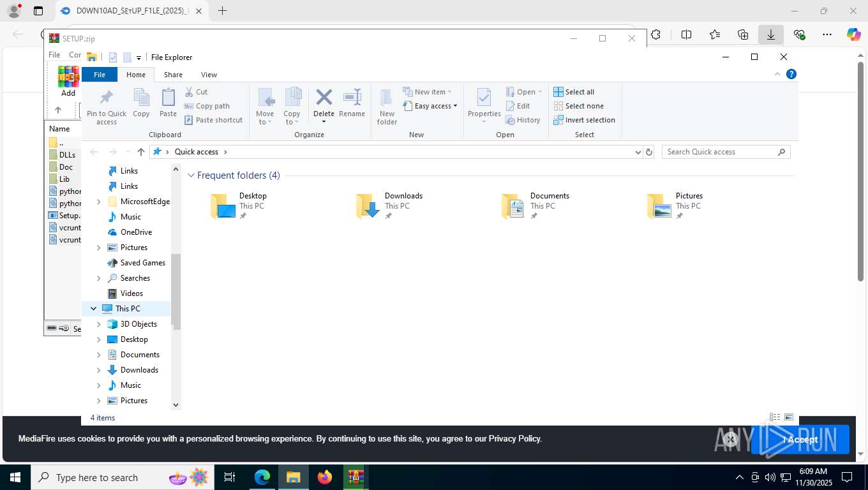
Task: Expand 3D Objects tree node
Action: point(98,324)
